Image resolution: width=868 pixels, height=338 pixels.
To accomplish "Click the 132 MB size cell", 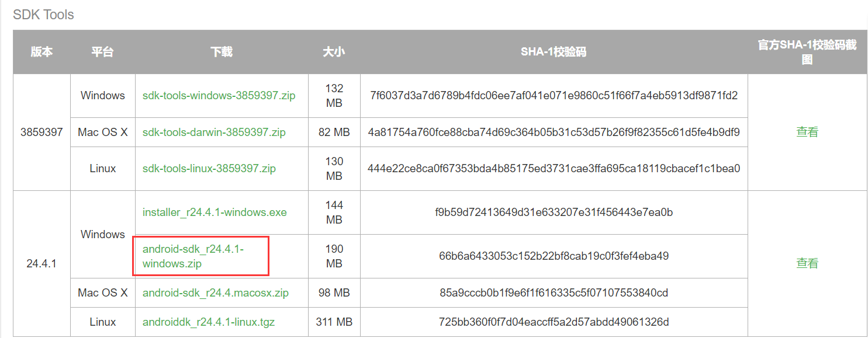I will point(334,96).
